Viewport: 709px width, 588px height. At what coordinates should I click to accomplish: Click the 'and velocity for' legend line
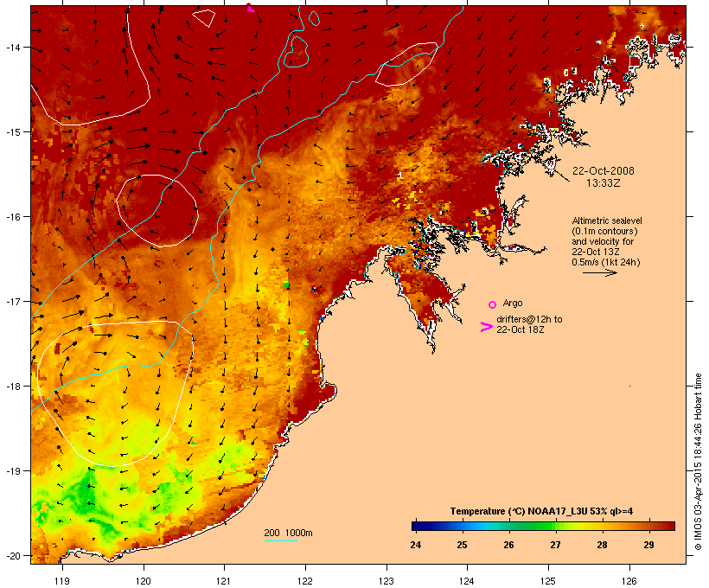(603, 241)
